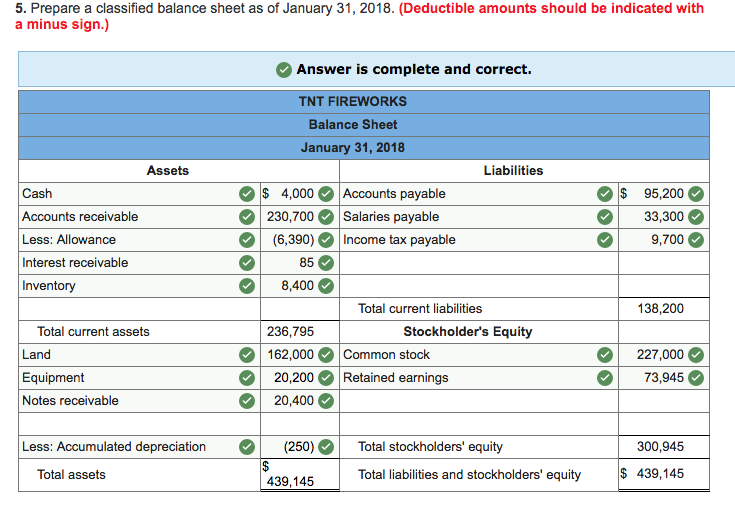Select the Cash amount field showing 4,000
735x524 pixels.
[300, 194]
